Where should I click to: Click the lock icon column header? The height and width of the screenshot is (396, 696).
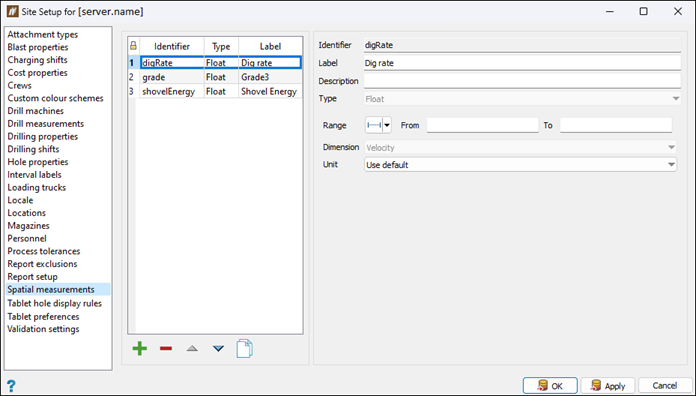pyautogui.click(x=133, y=46)
